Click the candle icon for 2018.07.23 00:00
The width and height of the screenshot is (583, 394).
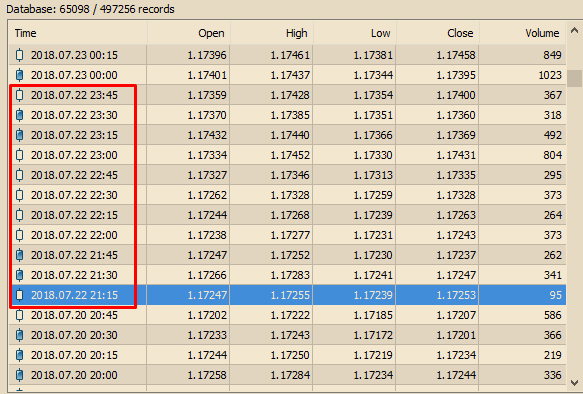(20, 75)
